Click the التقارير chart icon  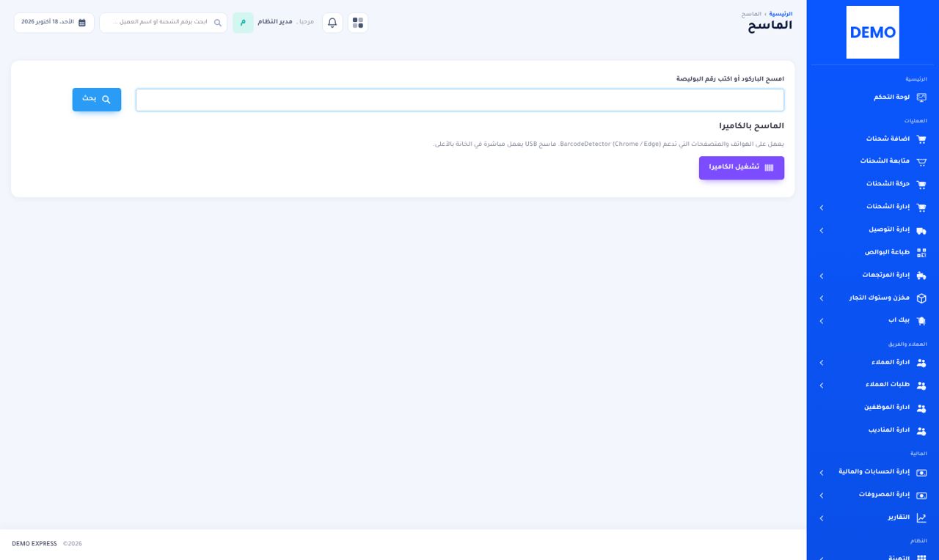pyautogui.click(x=921, y=518)
